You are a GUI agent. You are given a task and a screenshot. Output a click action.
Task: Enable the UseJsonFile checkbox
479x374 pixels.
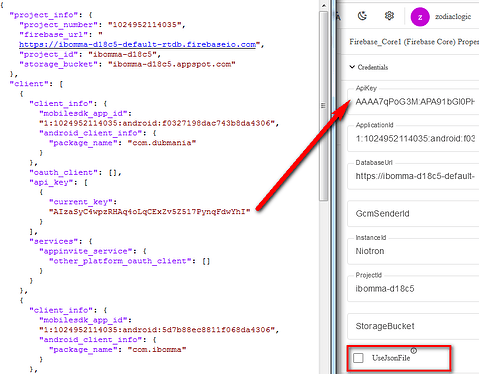tap(358, 358)
